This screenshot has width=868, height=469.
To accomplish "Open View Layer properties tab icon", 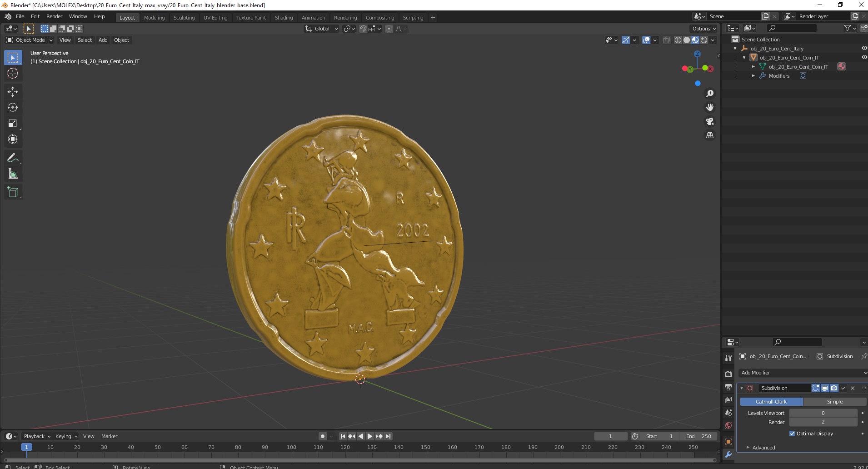I will (728, 400).
